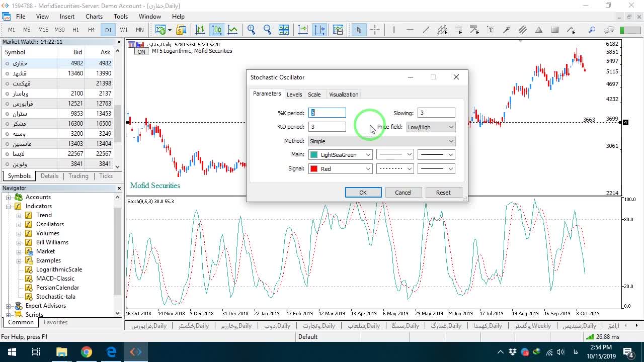Toggle the H4 timeframe button
This screenshot has height=362, width=644.
coord(91,30)
